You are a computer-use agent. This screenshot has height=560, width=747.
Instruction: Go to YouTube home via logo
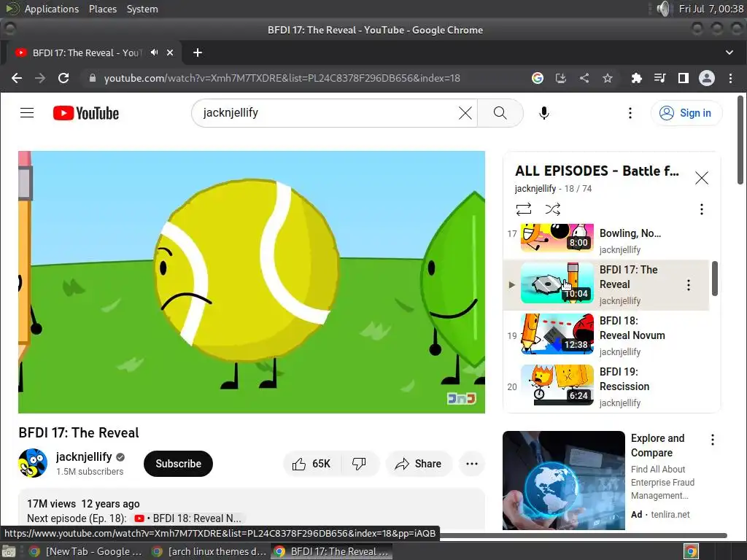click(x=86, y=113)
